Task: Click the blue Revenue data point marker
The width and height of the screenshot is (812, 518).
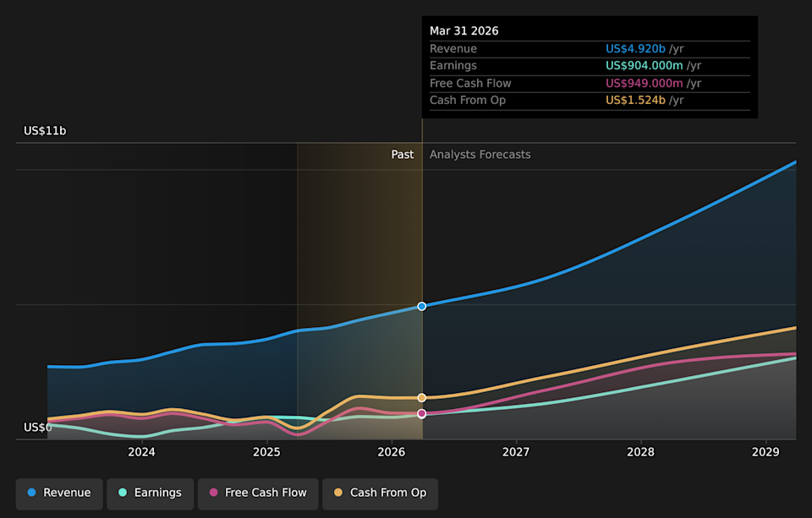Action: [x=422, y=307]
